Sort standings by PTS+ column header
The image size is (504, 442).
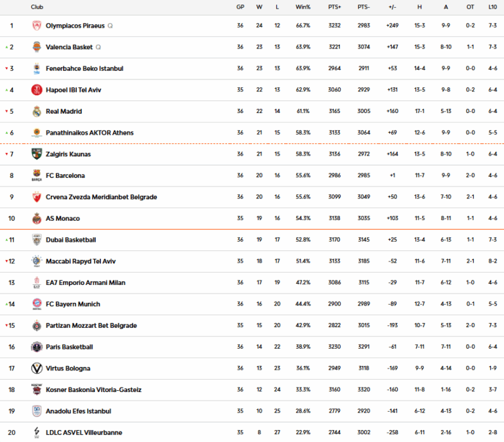tap(335, 7)
